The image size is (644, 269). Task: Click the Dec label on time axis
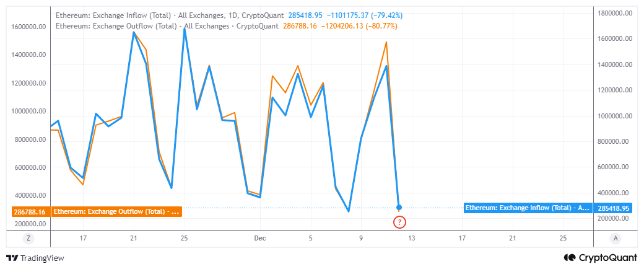(260, 238)
